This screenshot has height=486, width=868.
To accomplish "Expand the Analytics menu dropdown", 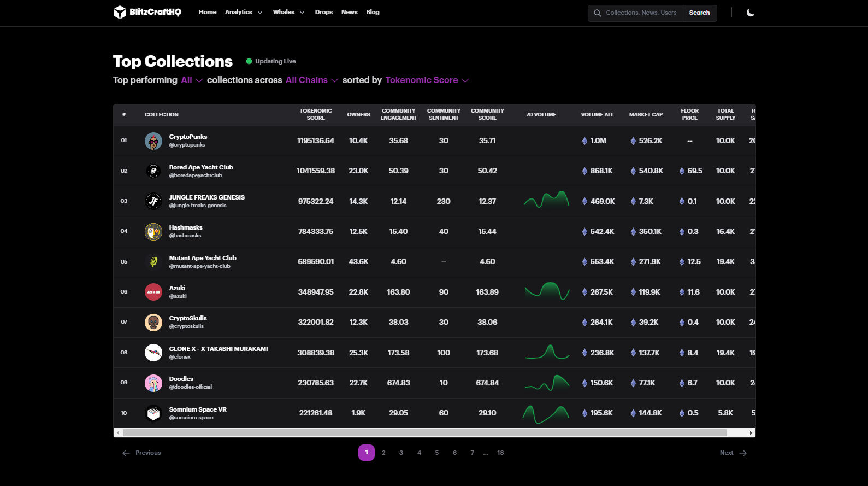I will [x=244, y=13].
